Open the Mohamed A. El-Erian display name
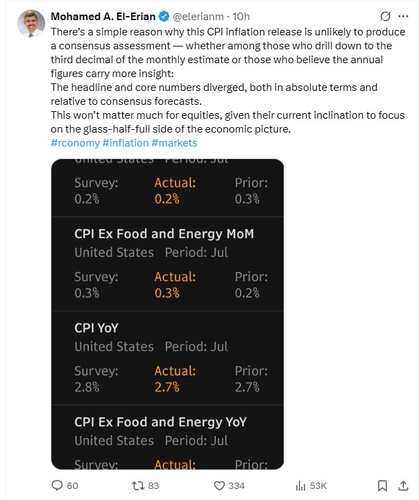Image resolution: width=419 pixels, height=500 pixels. pos(103,16)
